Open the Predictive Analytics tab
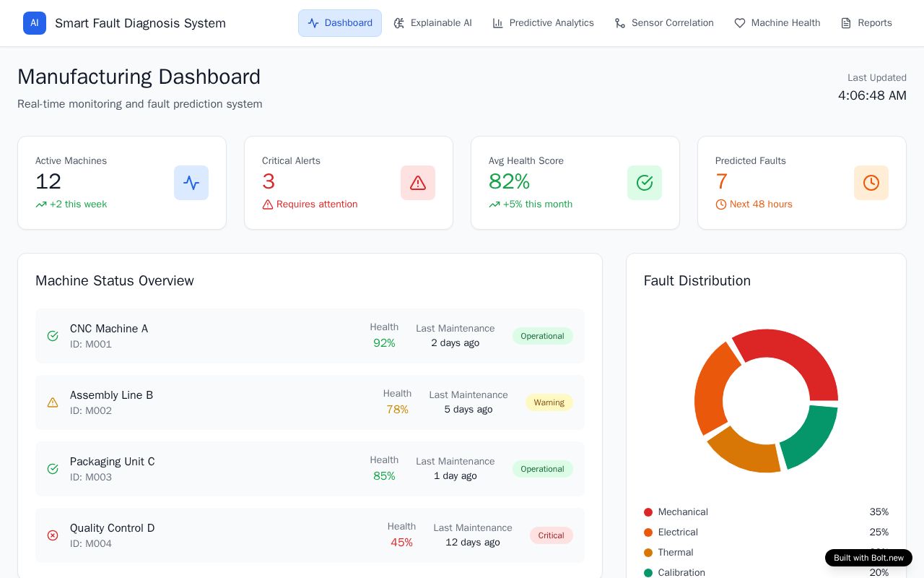Image resolution: width=924 pixels, height=578 pixels. point(543,23)
